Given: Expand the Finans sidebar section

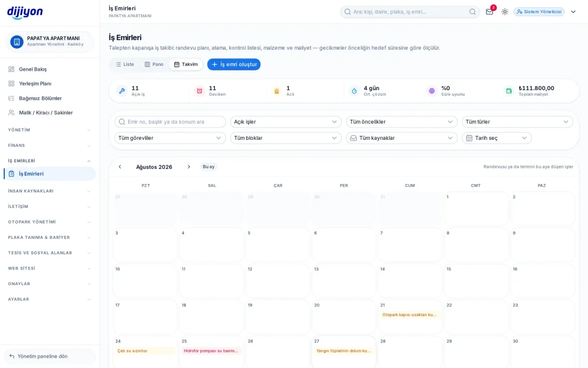Looking at the screenshot, I should click(50, 145).
